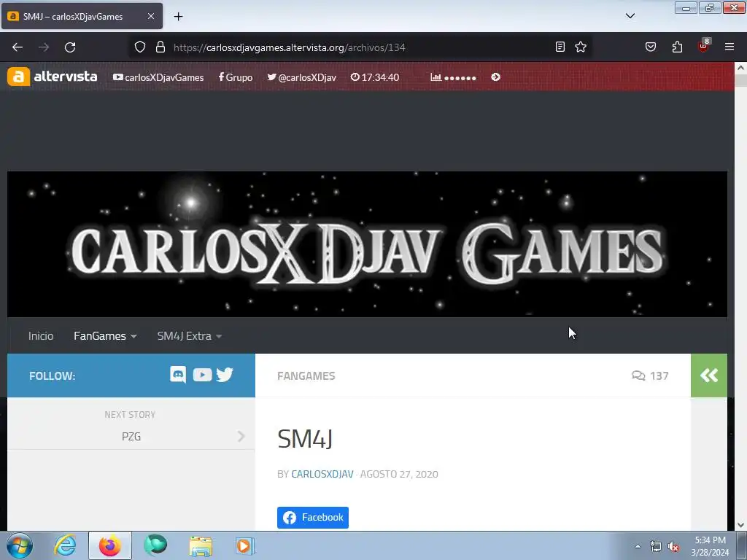Bookmark this page with the star icon
Viewport: 747px width, 560px height.
click(580, 47)
